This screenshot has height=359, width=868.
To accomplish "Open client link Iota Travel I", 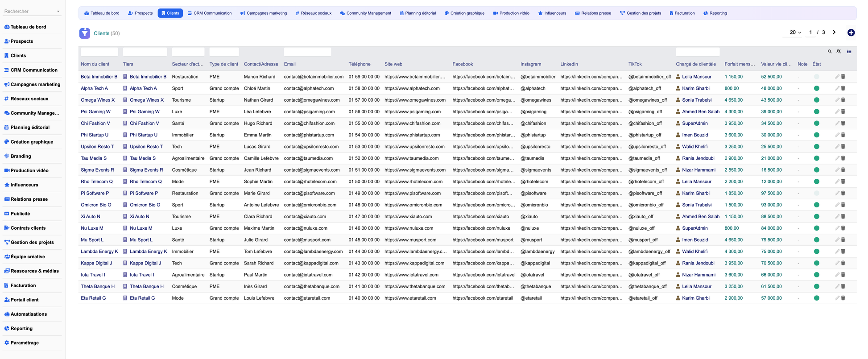I will [x=93, y=275].
